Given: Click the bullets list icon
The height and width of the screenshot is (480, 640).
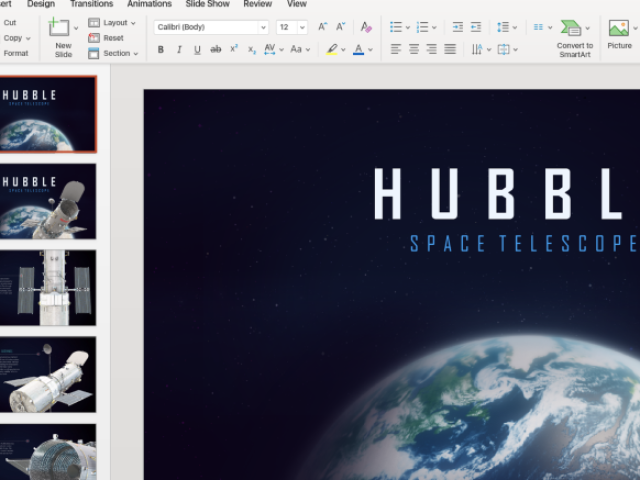Looking at the screenshot, I should pyautogui.click(x=396, y=27).
